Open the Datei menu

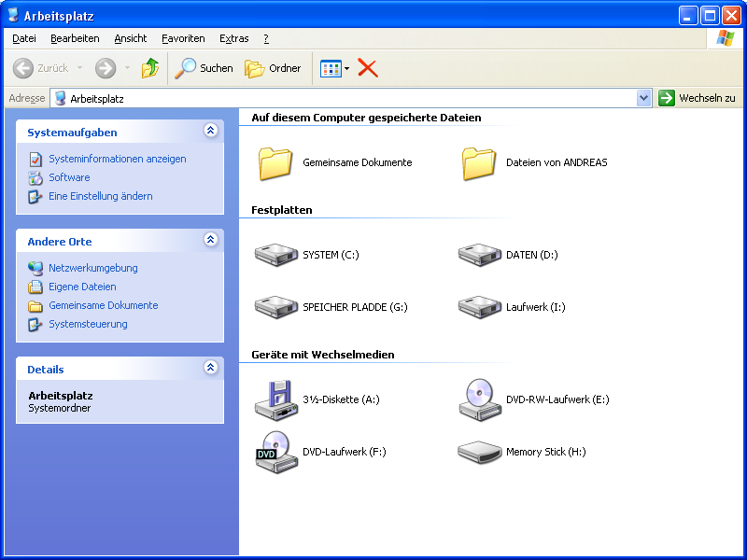24,38
